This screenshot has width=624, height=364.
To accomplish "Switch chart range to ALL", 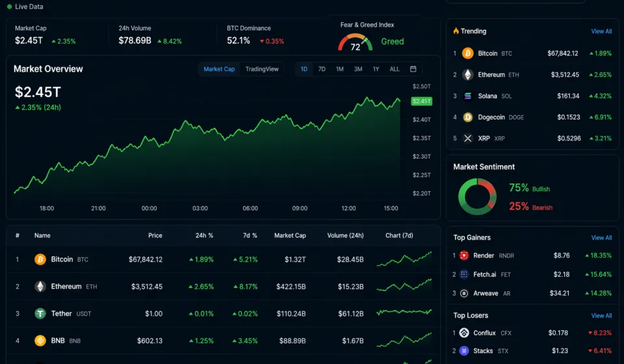I will click(395, 69).
